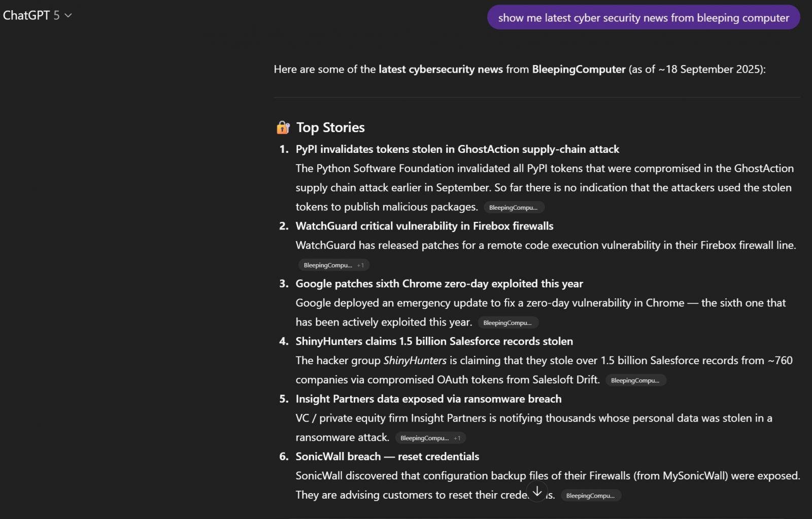This screenshot has height=519, width=812.
Task: Click the Insight Partners data exposed title
Action: click(x=428, y=399)
